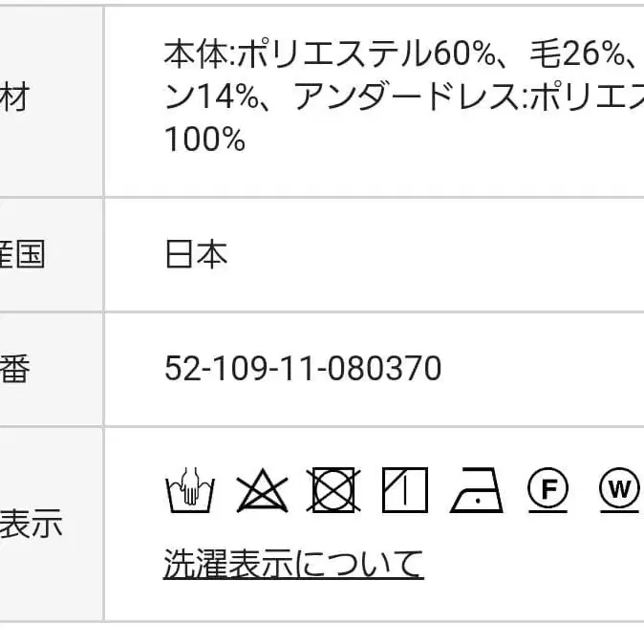Click the do-not-bleach crossed triangle symbol

[263, 490]
